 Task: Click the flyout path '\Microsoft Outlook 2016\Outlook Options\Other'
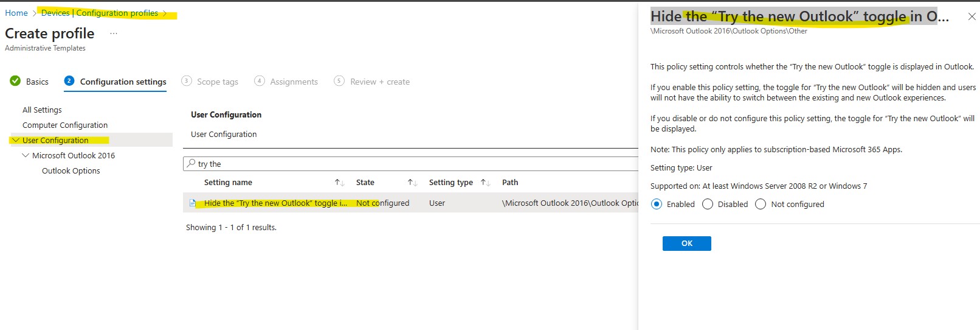tap(729, 31)
